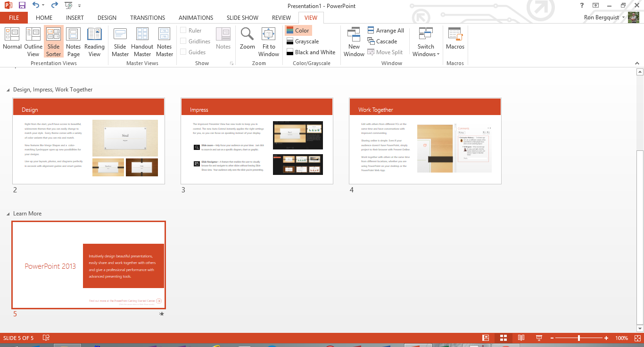Select the Impress slide thumbnail
This screenshot has width=644, height=347.
257,141
